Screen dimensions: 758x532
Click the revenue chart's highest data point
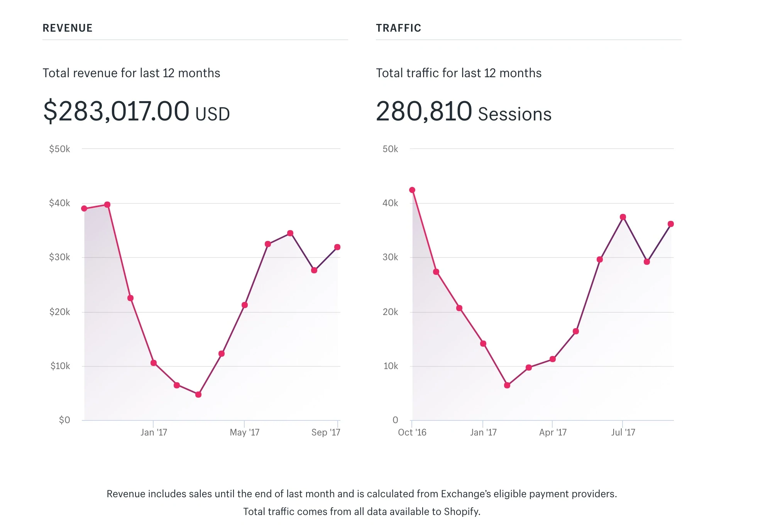click(107, 205)
